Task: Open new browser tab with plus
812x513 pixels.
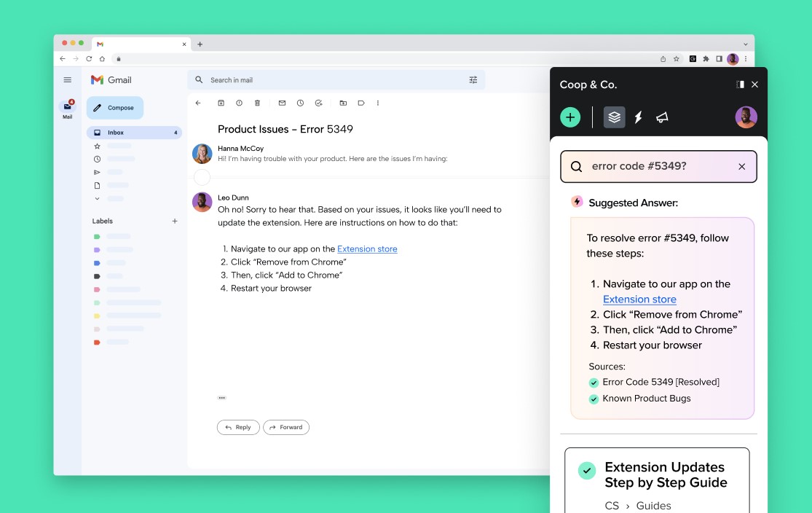Action: [x=200, y=44]
